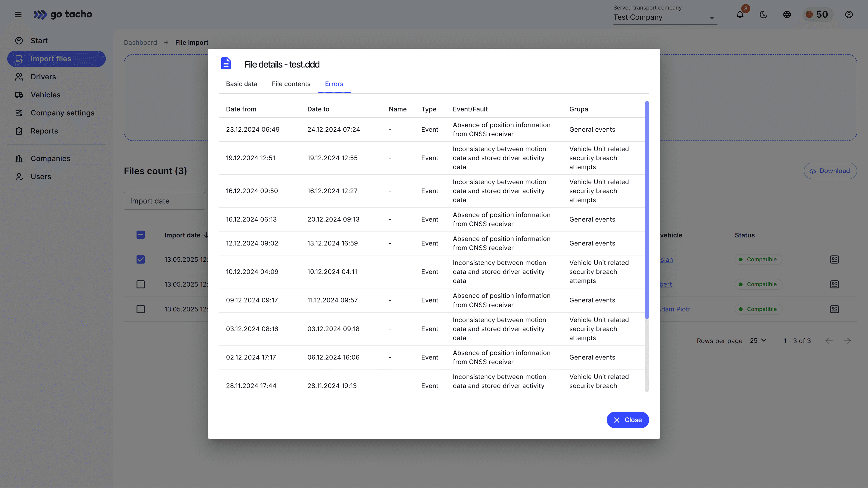
Task: Open driver card icon for second file row
Action: (834, 284)
